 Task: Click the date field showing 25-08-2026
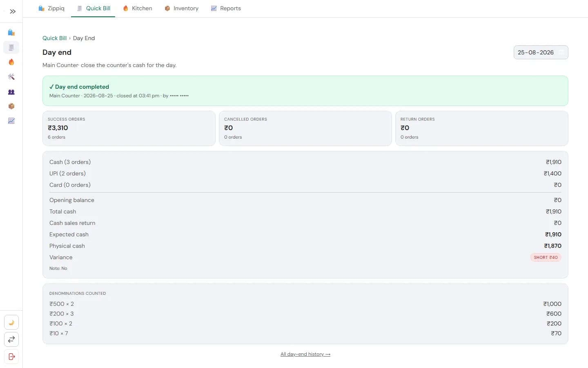point(541,52)
